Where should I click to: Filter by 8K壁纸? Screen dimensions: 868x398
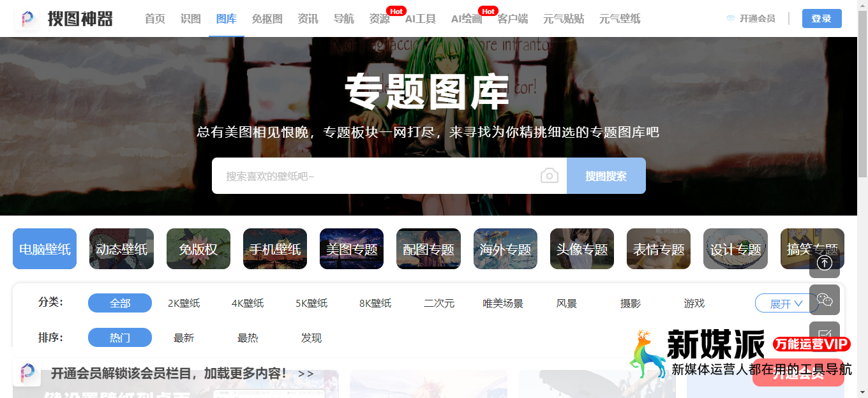(x=375, y=303)
